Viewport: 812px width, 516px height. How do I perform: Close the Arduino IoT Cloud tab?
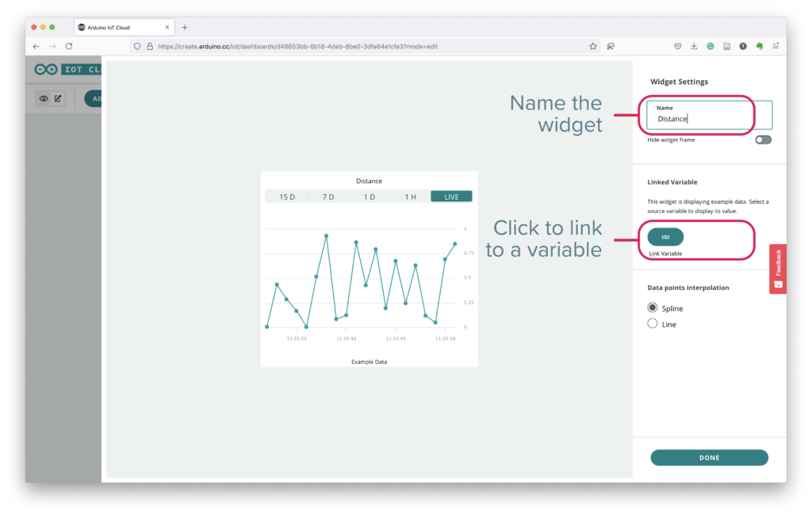coord(167,28)
